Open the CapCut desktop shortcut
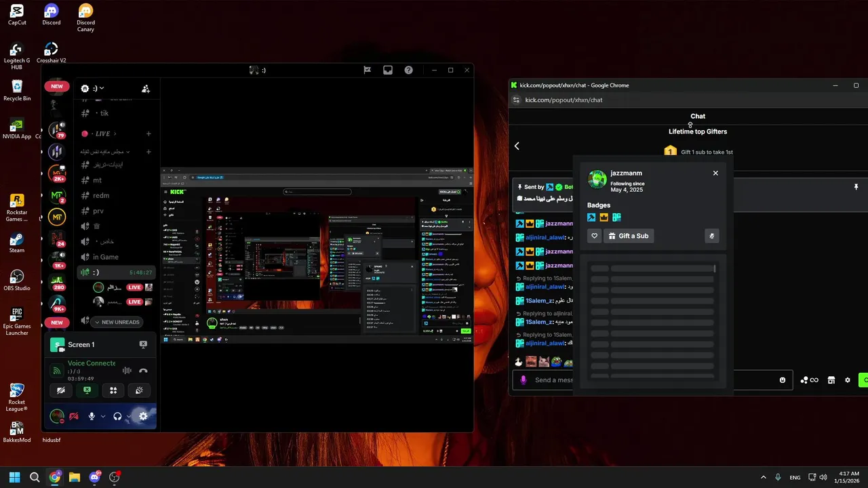The image size is (868, 488). 17,15
